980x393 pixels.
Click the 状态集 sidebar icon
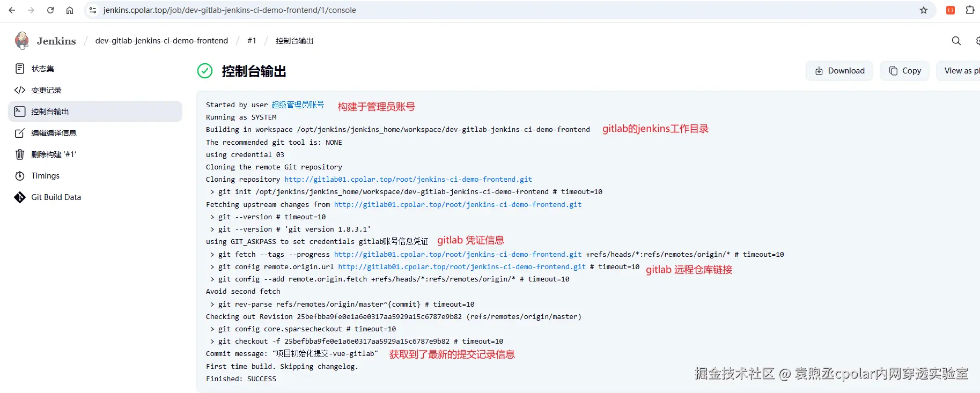[x=20, y=69]
